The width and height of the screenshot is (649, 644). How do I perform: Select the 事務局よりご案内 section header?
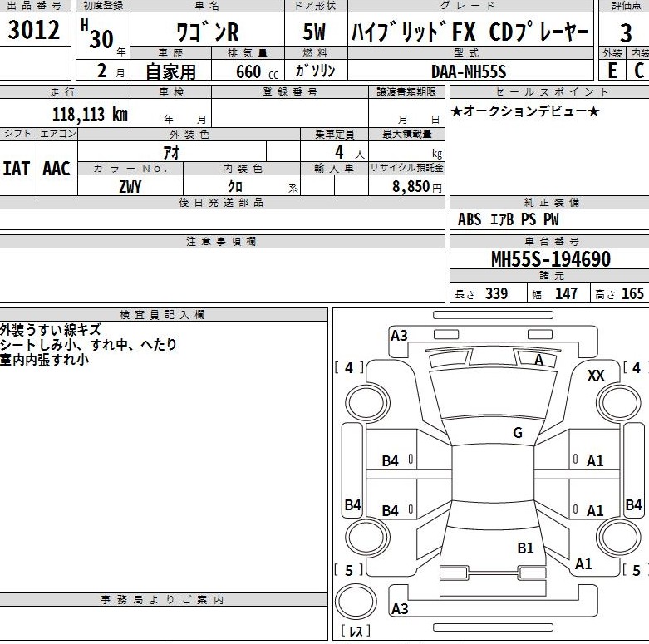tap(162, 600)
